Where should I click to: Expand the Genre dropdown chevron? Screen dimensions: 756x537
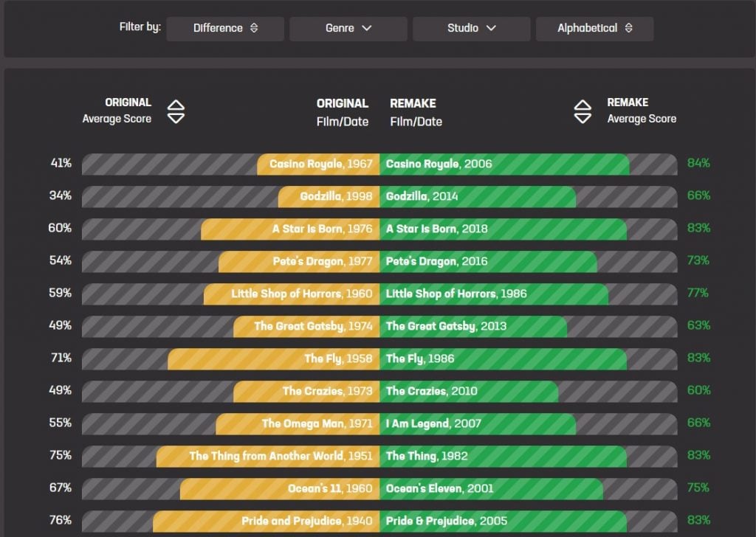pos(366,28)
